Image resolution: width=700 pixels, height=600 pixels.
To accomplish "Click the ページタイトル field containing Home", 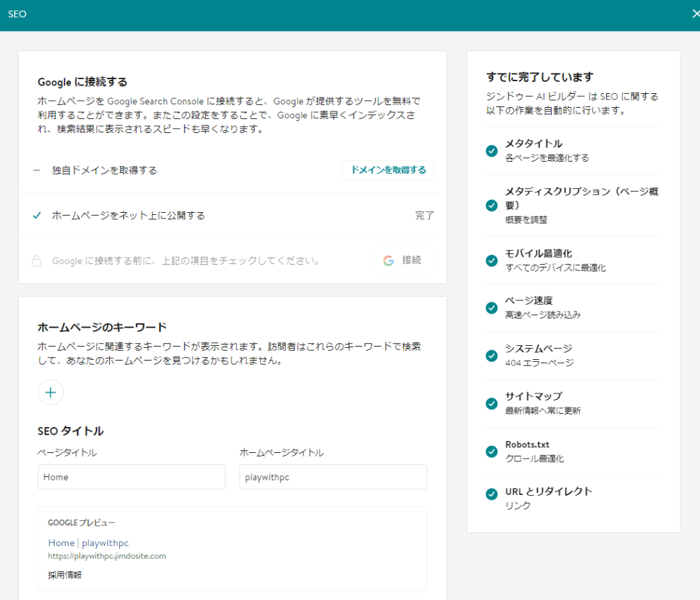I will point(132,477).
